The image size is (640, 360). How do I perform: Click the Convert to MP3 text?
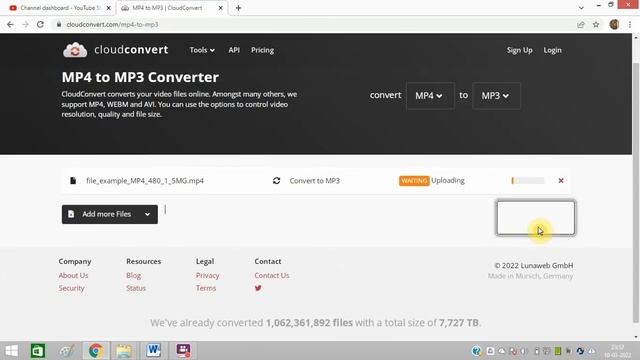(315, 181)
